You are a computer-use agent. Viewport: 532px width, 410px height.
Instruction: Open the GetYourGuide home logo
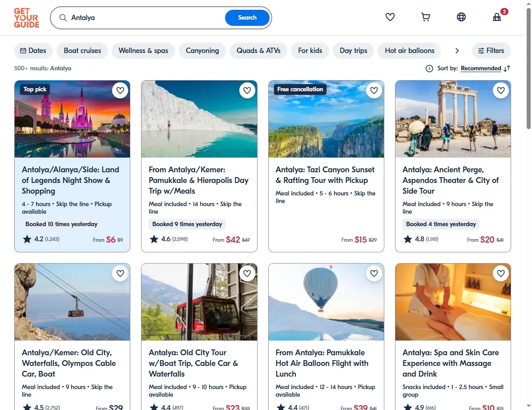click(26, 18)
